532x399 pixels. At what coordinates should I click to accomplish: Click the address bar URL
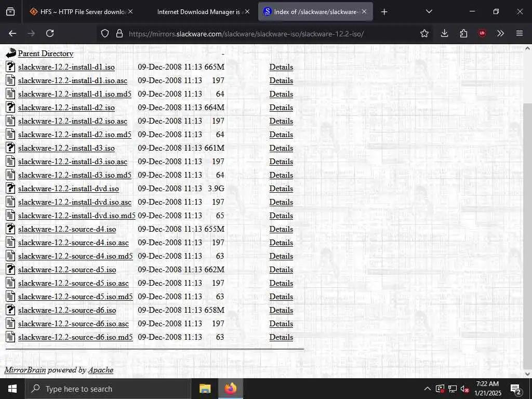(x=246, y=34)
